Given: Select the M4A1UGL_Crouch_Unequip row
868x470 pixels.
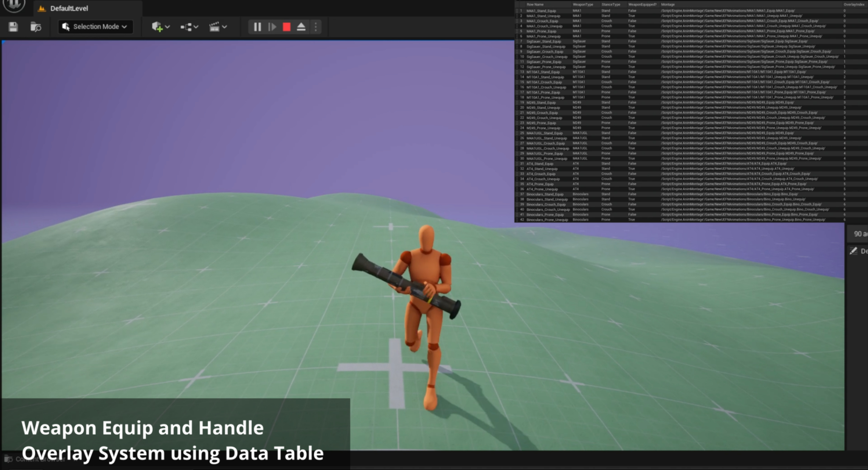Looking at the screenshot, I should 691,148.
